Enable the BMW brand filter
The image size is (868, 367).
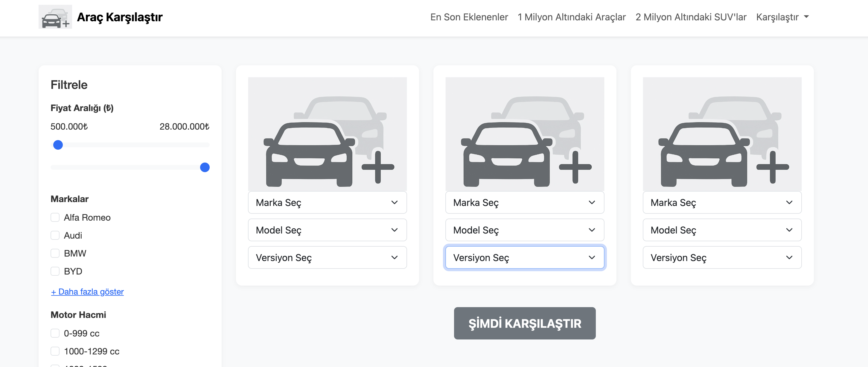point(55,253)
